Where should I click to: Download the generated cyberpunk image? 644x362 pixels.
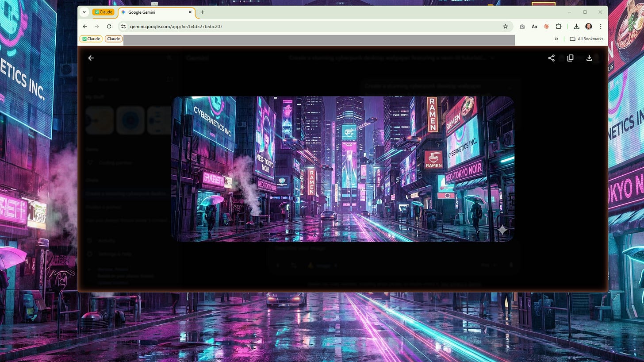click(x=590, y=58)
